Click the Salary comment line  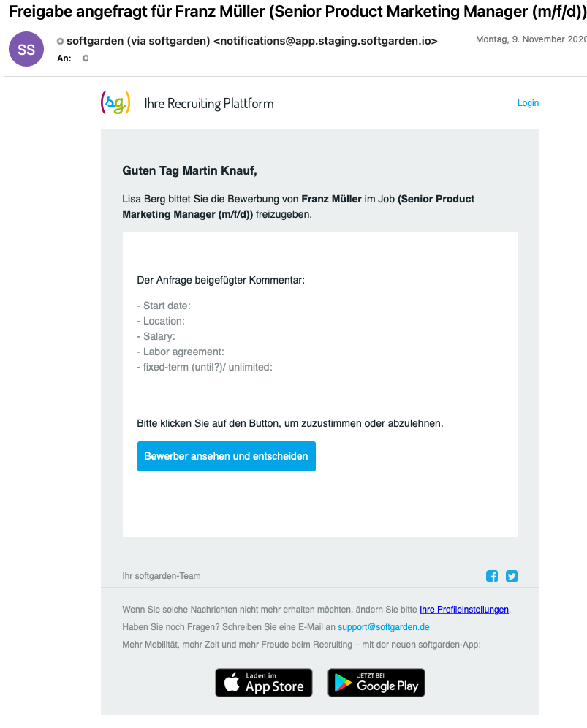tap(156, 337)
